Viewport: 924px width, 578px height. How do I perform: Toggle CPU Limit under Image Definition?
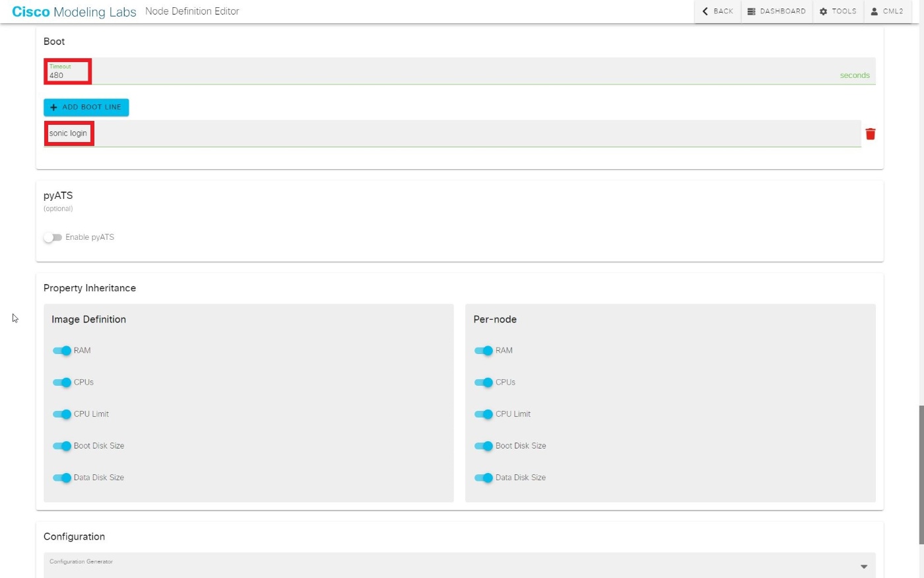62,414
